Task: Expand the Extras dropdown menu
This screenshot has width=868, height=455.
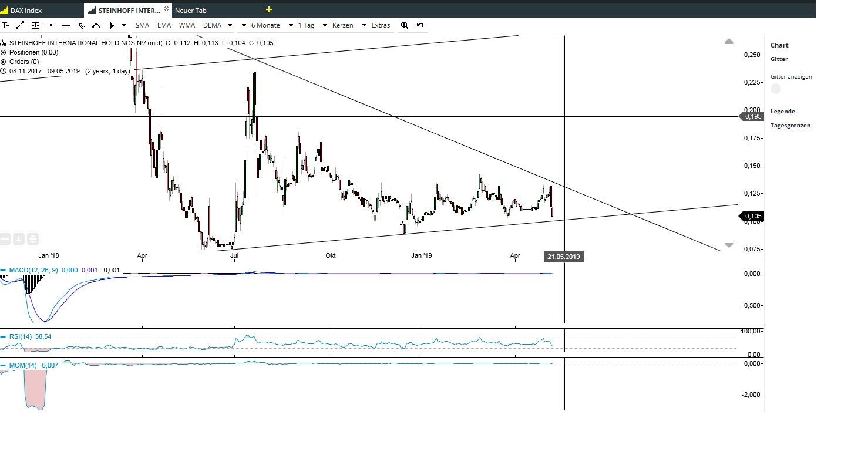Action: tap(379, 25)
